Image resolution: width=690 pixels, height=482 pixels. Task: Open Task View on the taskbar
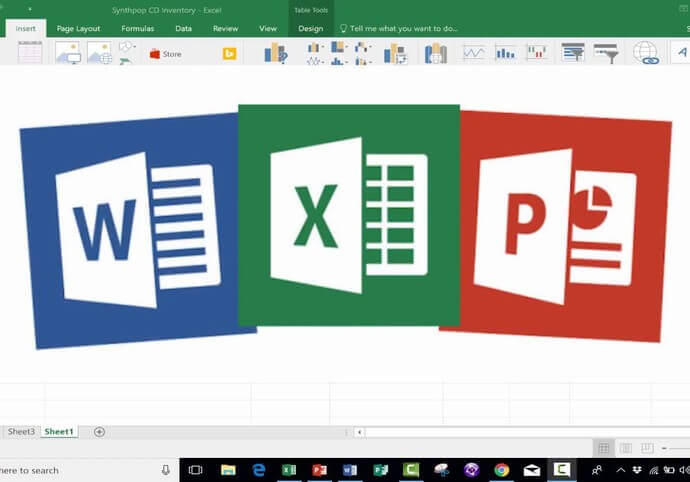[195, 471]
